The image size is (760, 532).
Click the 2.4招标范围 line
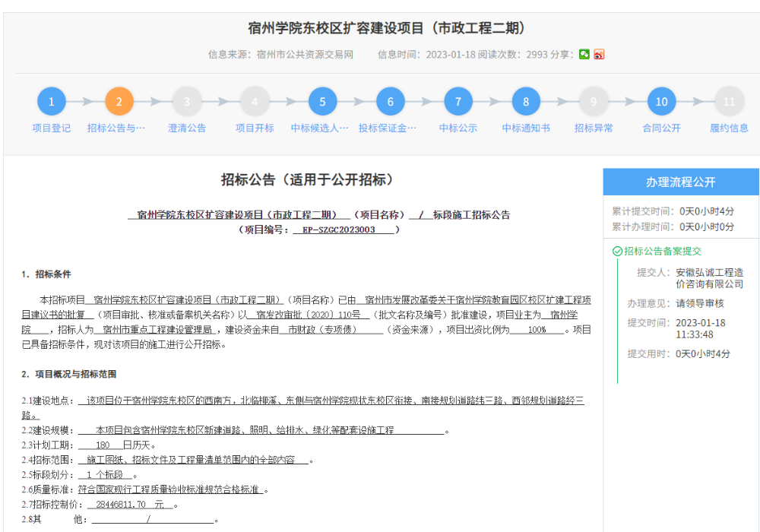pos(167,460)
